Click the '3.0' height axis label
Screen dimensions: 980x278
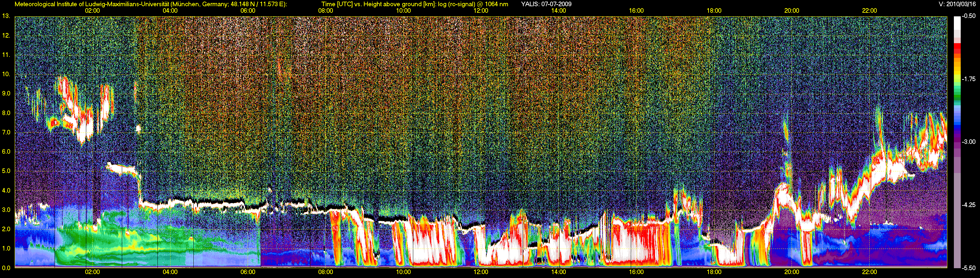tap(6, 210)
